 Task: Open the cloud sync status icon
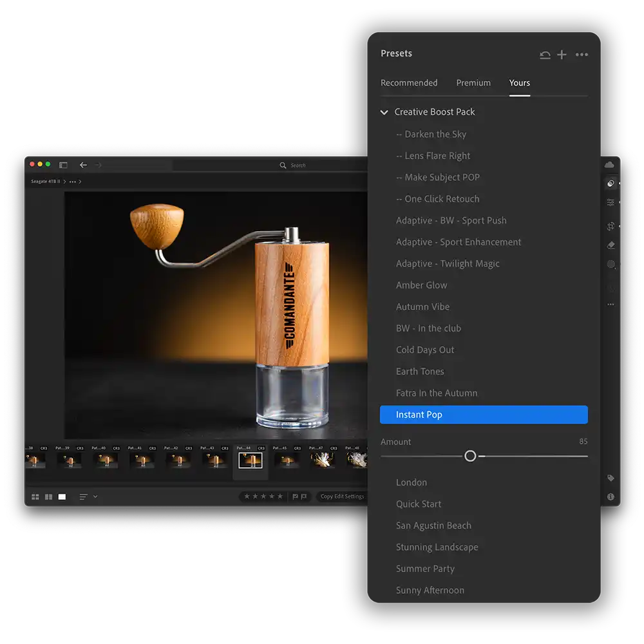610,165
